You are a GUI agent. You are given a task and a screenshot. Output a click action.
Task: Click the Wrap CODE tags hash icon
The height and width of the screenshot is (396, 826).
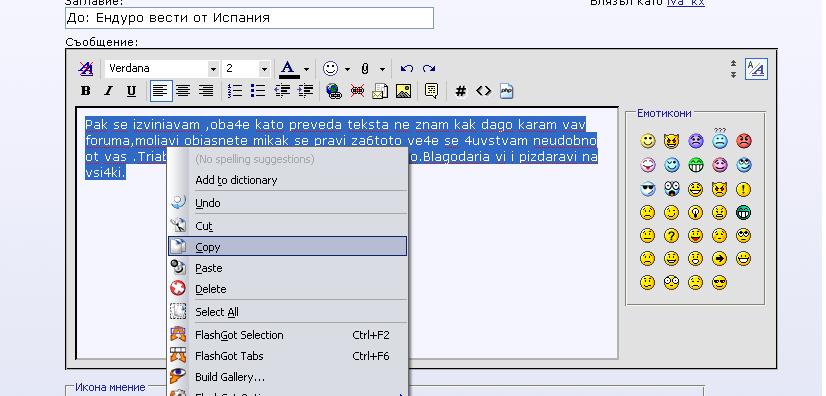[x=460, y=91]
